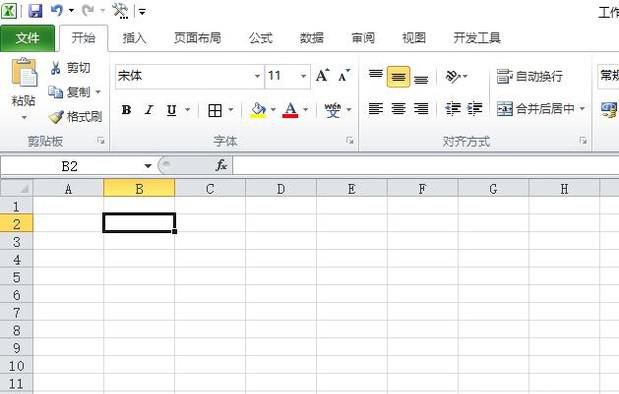Open the font size 11 dropdown arrow
The height and width of the screenshot is (394, 619).
click(303, 76)
